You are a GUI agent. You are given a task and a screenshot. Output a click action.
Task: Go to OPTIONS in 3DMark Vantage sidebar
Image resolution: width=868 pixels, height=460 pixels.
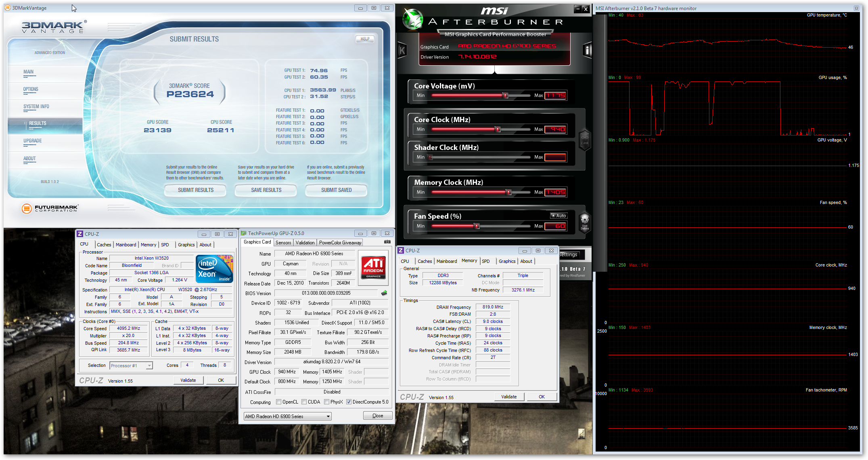pos(31,89)
